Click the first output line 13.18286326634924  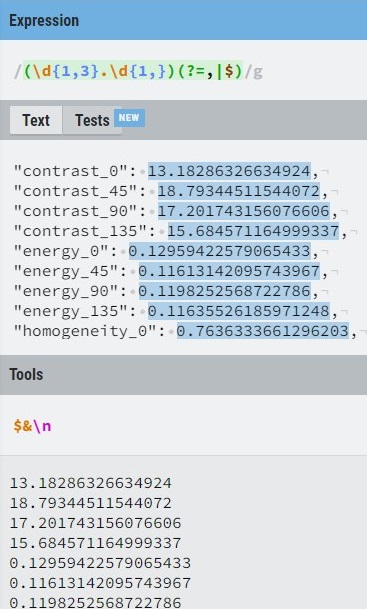coord(90,483)
